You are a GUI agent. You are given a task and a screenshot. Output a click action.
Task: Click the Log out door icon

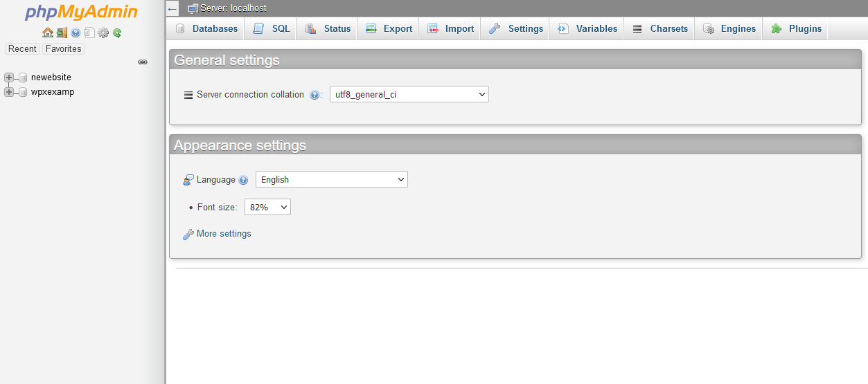[62, 33]
